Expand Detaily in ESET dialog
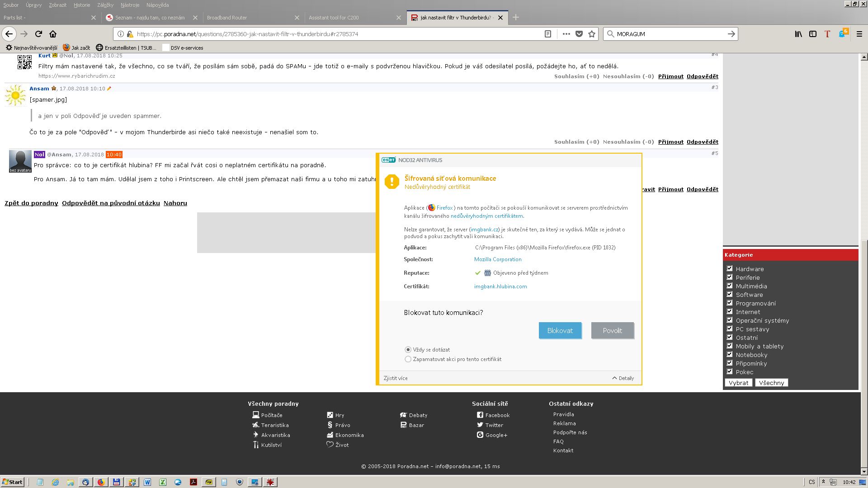This screenshot has width=868, height=488. point(623,378)
